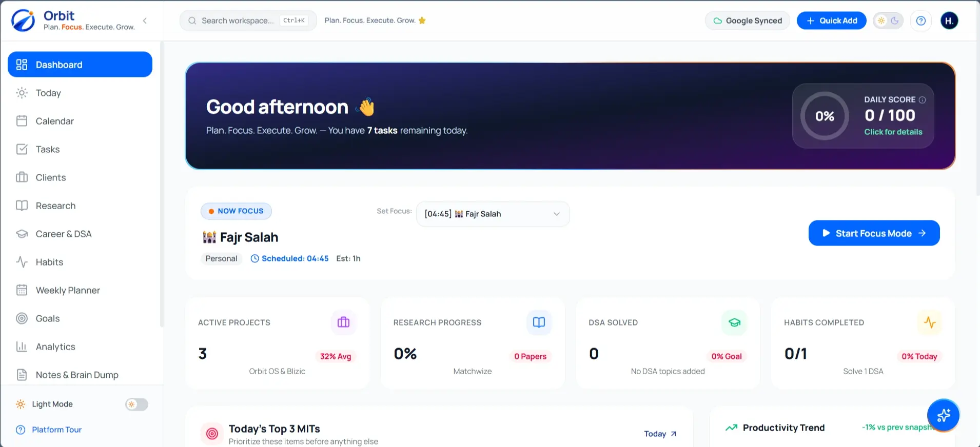The image size is (980, 447).
Task: Click the Career & DSA graduation cap icon
Action: [x=22, y=234]
